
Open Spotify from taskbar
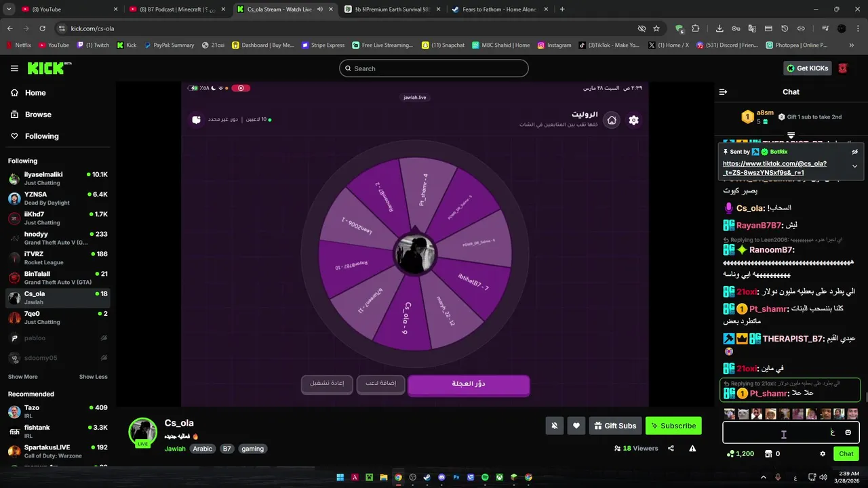coord(486,477)
